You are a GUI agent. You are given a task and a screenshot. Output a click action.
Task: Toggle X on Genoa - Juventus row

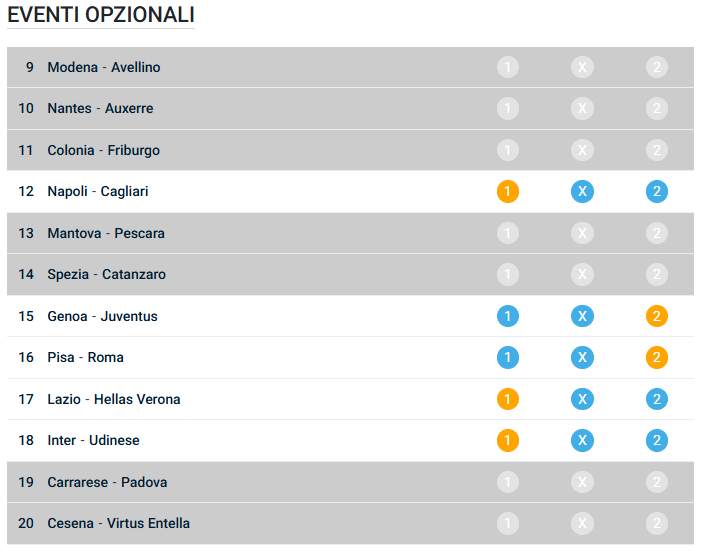(x=582, y=316)
